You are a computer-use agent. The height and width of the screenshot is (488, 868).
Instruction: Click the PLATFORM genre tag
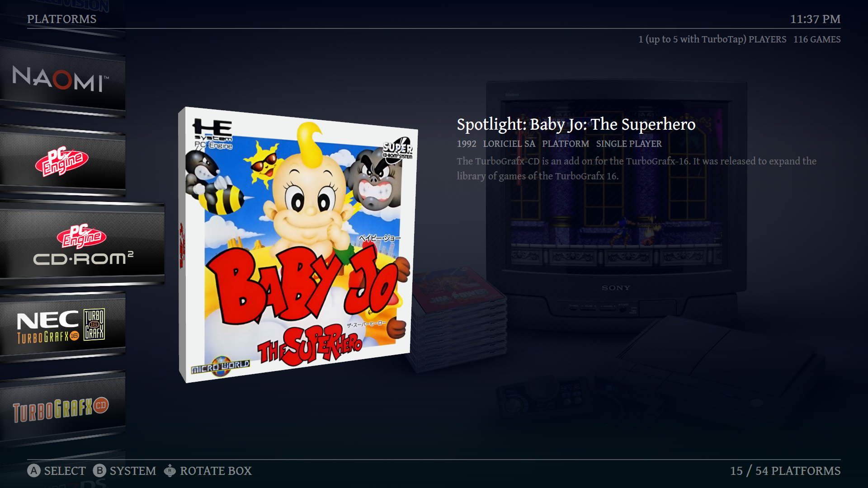566,144
